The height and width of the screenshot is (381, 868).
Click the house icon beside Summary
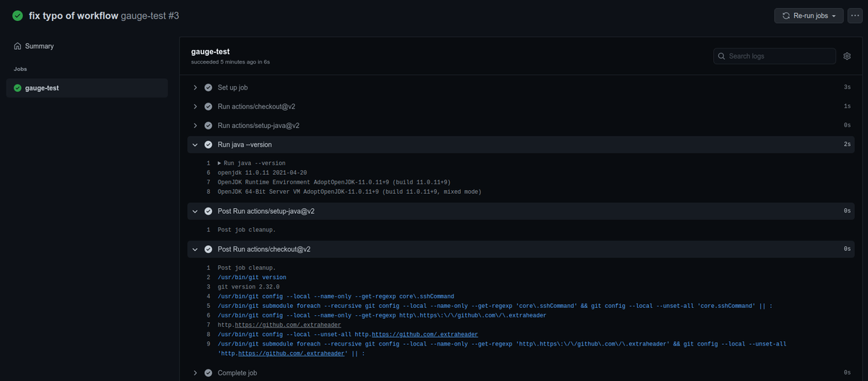point(17,46)
